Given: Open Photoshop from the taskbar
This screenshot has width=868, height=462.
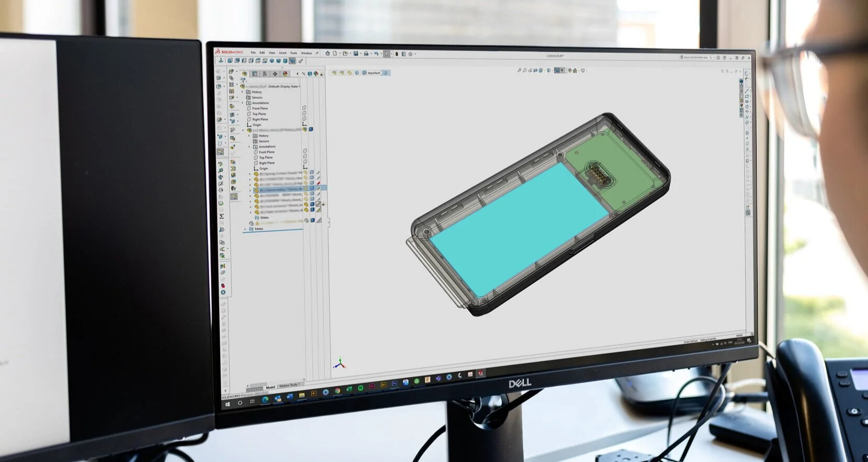Looking at the screenshot, I should (394, 383).
